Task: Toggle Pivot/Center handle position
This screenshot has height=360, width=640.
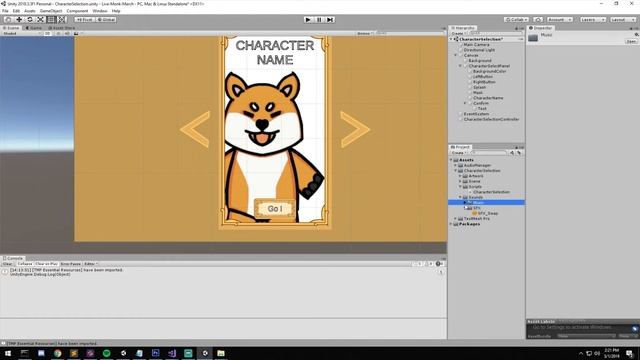Action: click(x=84, y=20)
